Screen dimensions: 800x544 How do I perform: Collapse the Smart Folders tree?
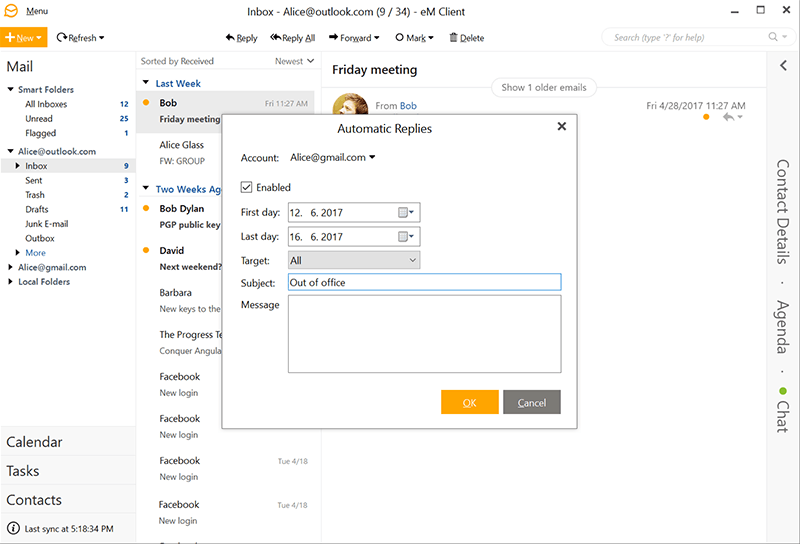[x=10, y=89]
